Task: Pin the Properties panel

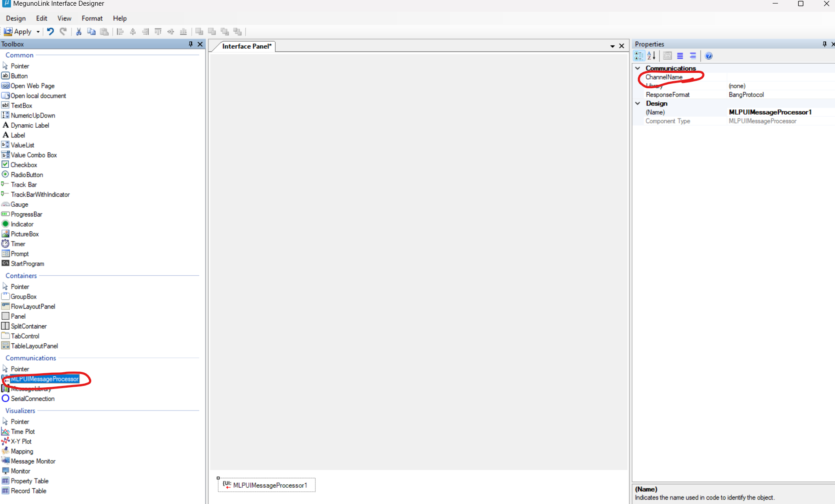Action: coord(824,44)
